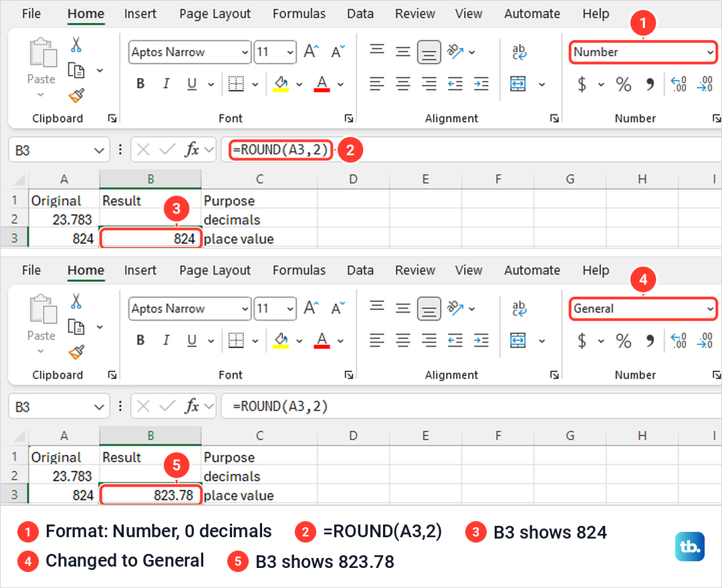Click cell A2 value 23.783 in lower sheet
Screen dimensions: 722x588
click(64, 476)
